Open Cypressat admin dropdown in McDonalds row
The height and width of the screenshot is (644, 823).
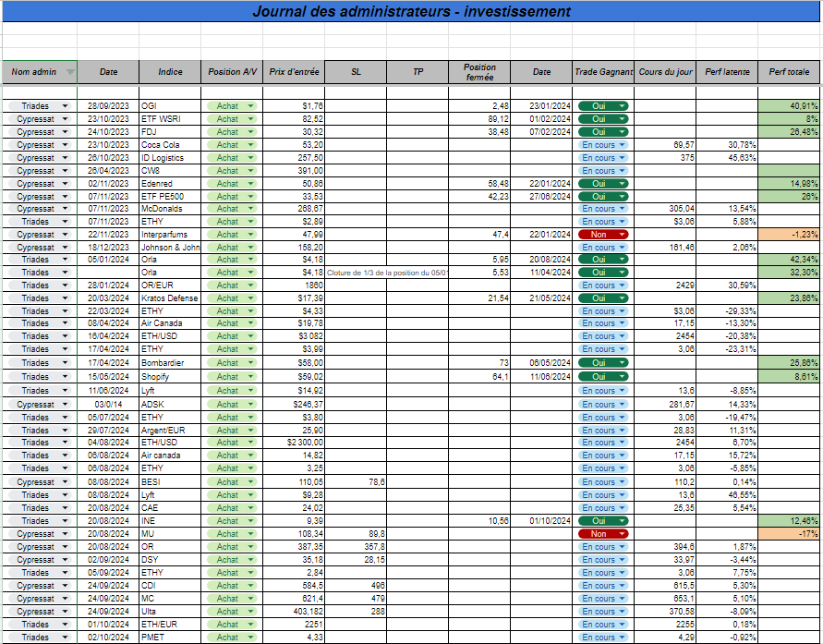pyautogui.click(x=40, y=209)
